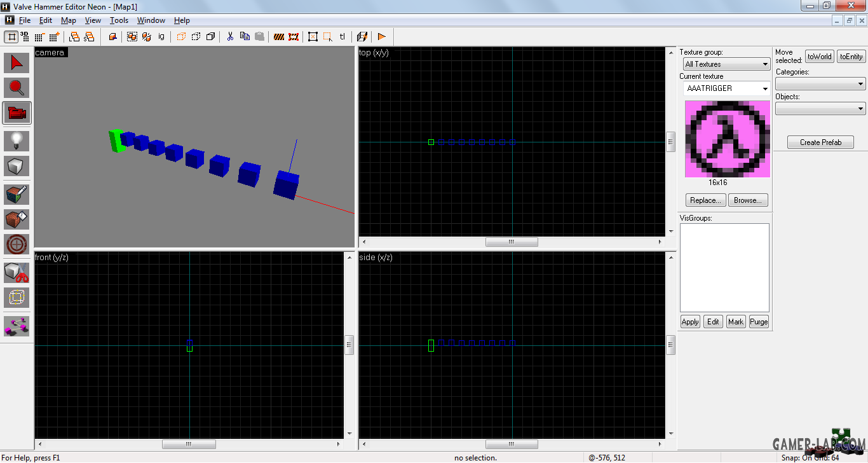Image resolution: width=868 pixels, height=463 pixels.
Task: Activate the red Camera tool
Action: 17,113
